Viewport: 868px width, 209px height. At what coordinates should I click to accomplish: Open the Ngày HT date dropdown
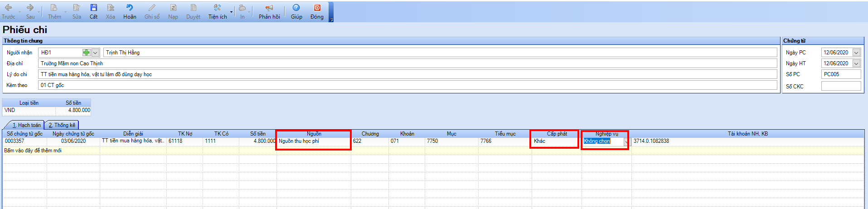pyautogui.click(x=856, y=64)
